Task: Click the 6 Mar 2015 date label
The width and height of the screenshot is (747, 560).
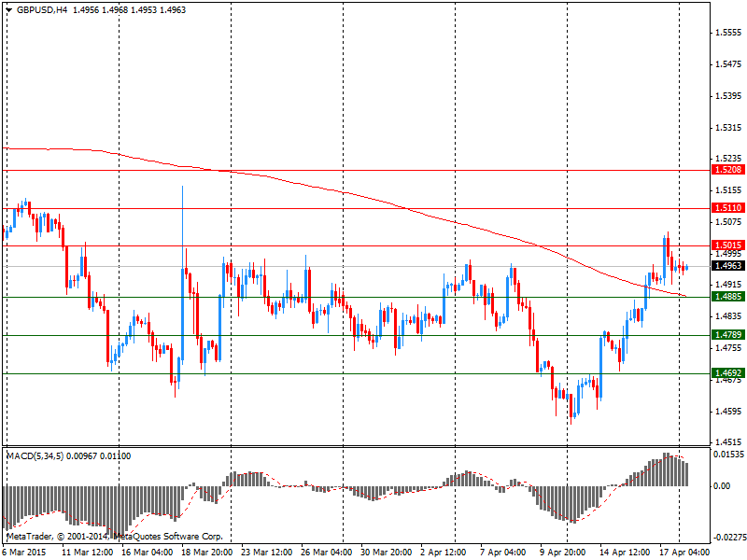Action: coord(25,553)
